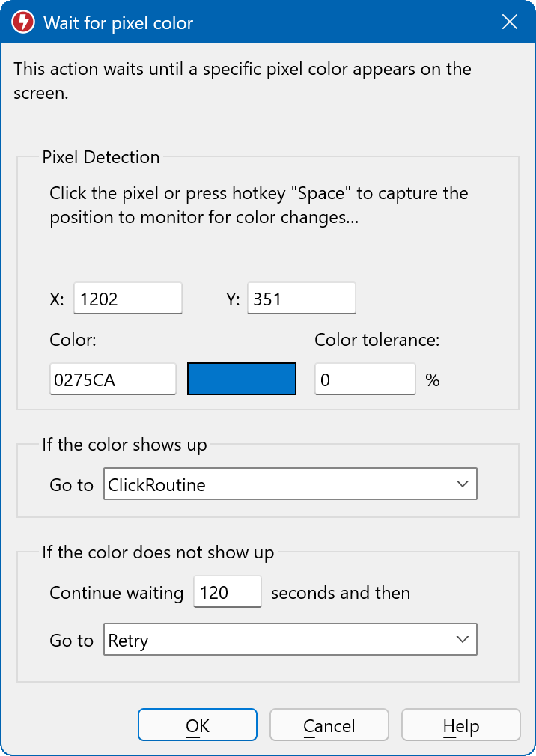This screenshot has height=756, width=536.
Task: Close the Wait for pixel color dialog
Action: tap(510, 22)
